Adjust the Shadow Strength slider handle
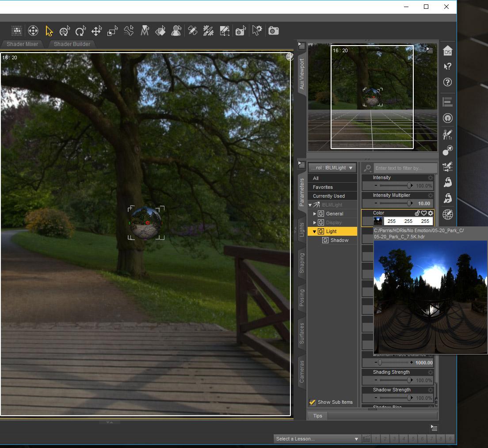 pyautogui.click(x=409, y=398)
